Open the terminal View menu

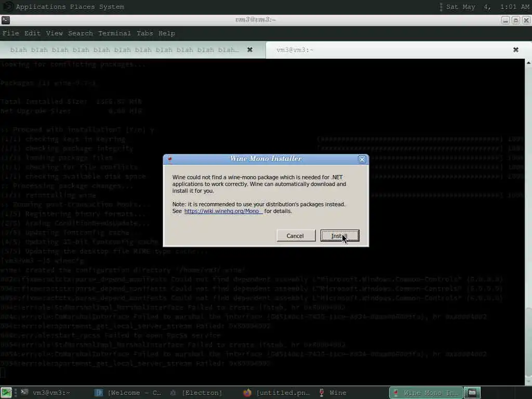coord(54,33)
